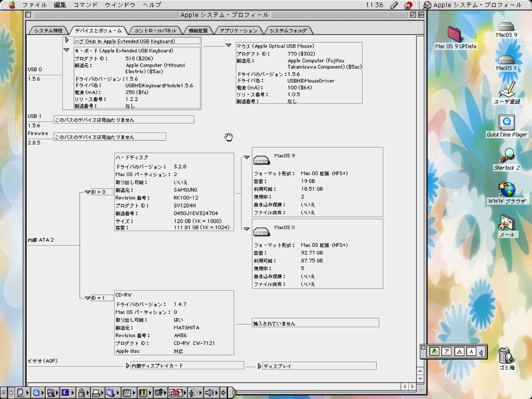Open the pencil input menu in menu bar

point(394,5)
